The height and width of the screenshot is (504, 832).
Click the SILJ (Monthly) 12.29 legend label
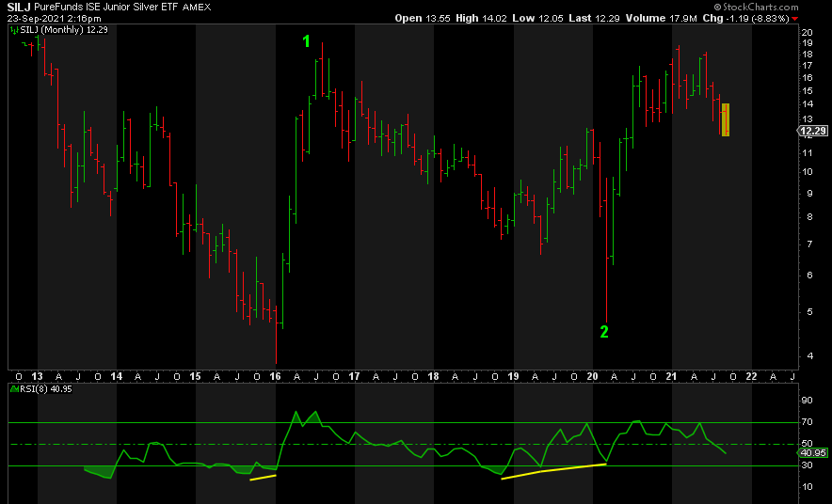[64, 30]
